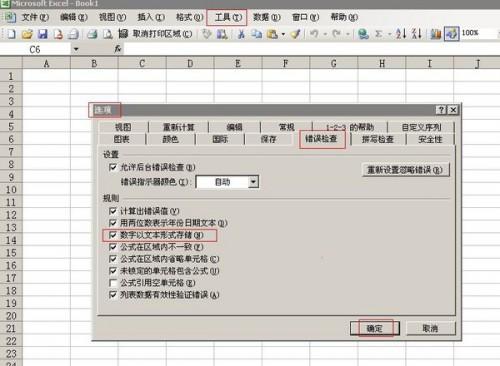The width and height of the screenshot is (500, 366).
Task: Create a new blank workbook icon
Action: (12, 34)
